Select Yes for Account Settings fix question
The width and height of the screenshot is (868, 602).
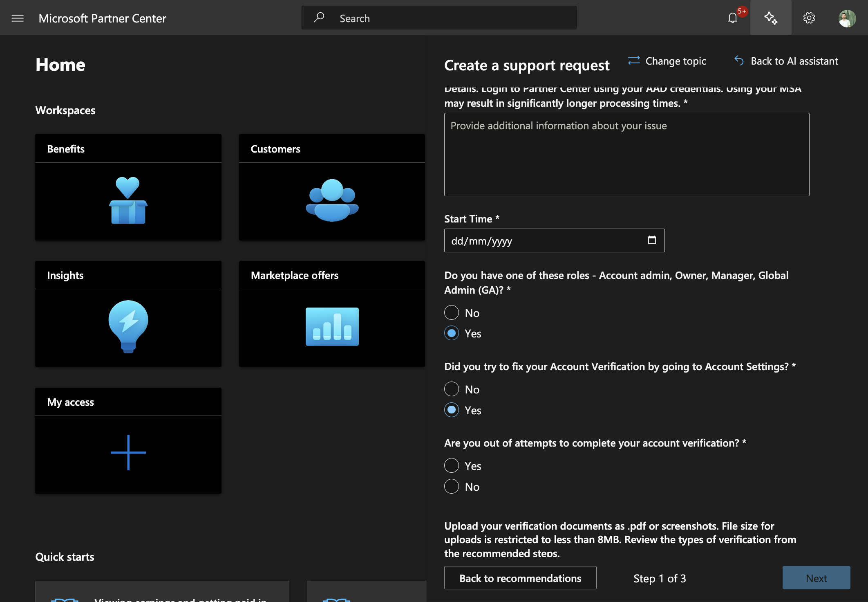click(452, 410)
